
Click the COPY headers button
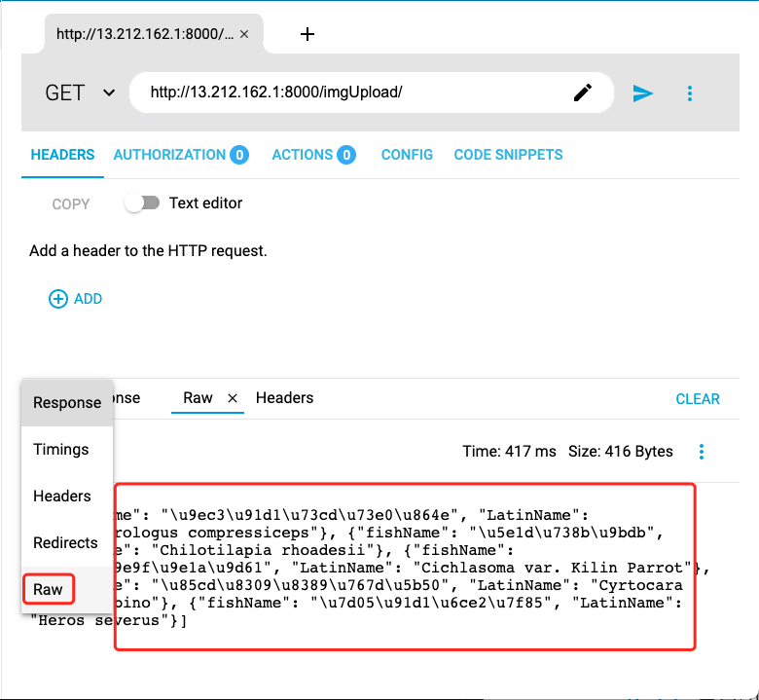pyautogui.click(x=71, y=203)
